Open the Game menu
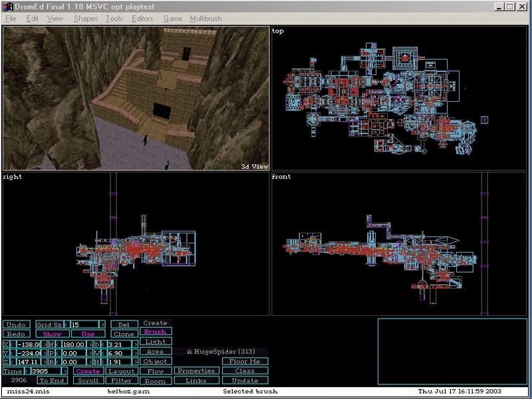 pos(173,19)
